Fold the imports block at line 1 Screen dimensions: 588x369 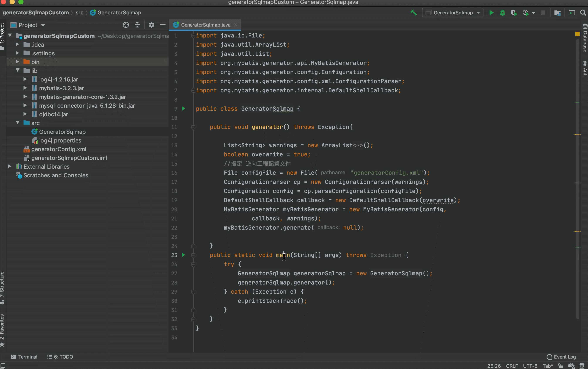click(x=193, y=36)
